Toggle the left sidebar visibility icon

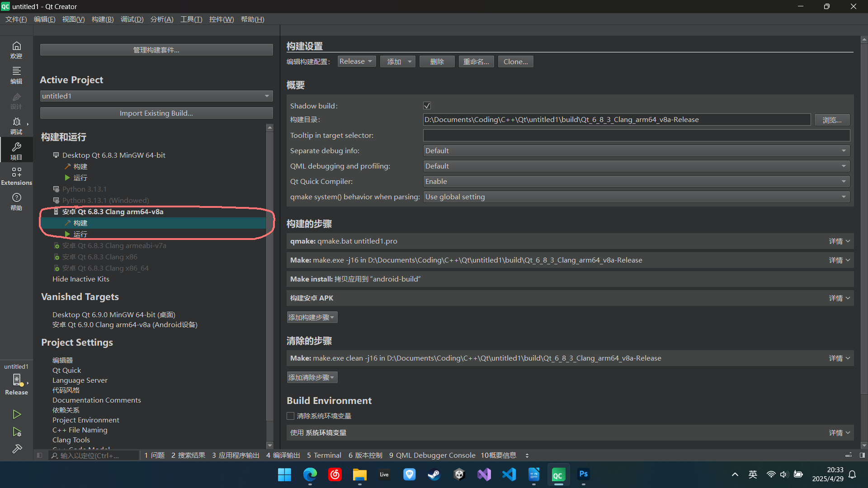click(x=40, y=455)
